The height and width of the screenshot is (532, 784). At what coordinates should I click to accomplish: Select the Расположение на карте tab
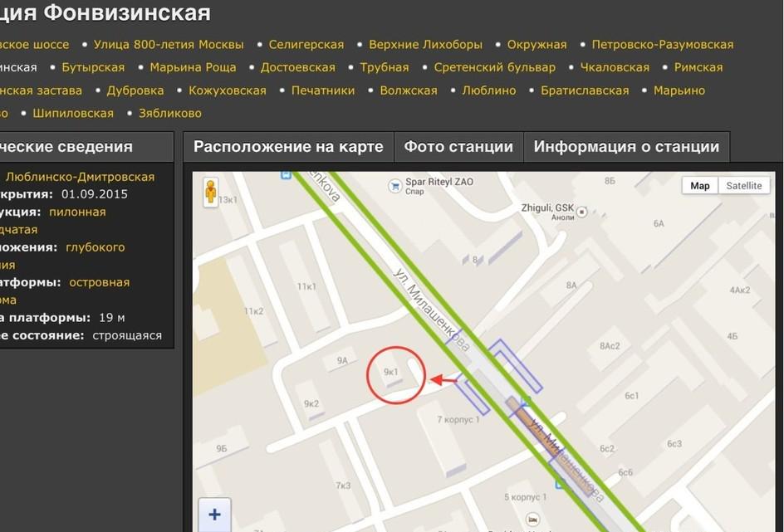pyautogui.click(x=288, y=147)
